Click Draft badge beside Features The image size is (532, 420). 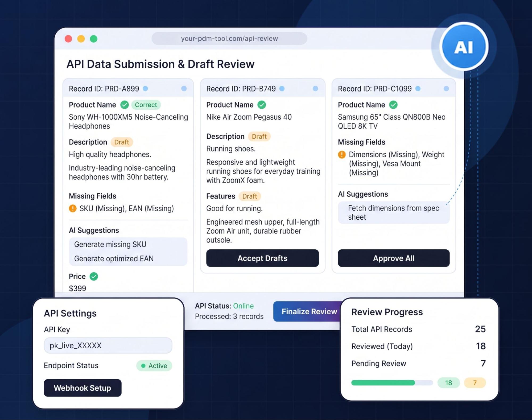point(250,196)
